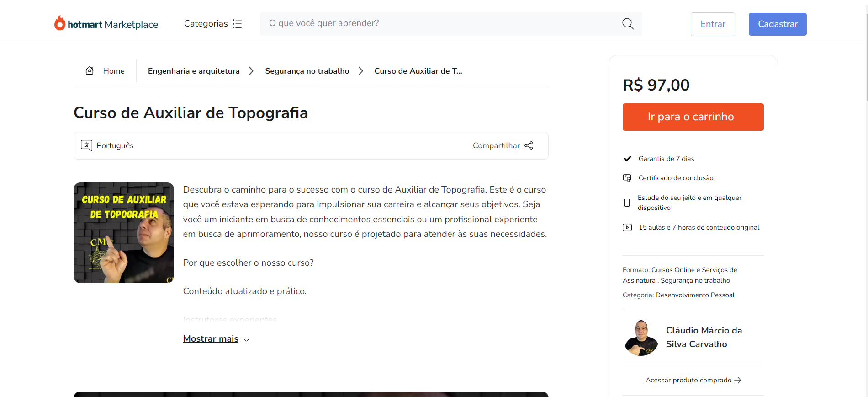Click the Hotmart flame logo
Viewport: 868px width, 397px height.
click(x=60, y=23)
